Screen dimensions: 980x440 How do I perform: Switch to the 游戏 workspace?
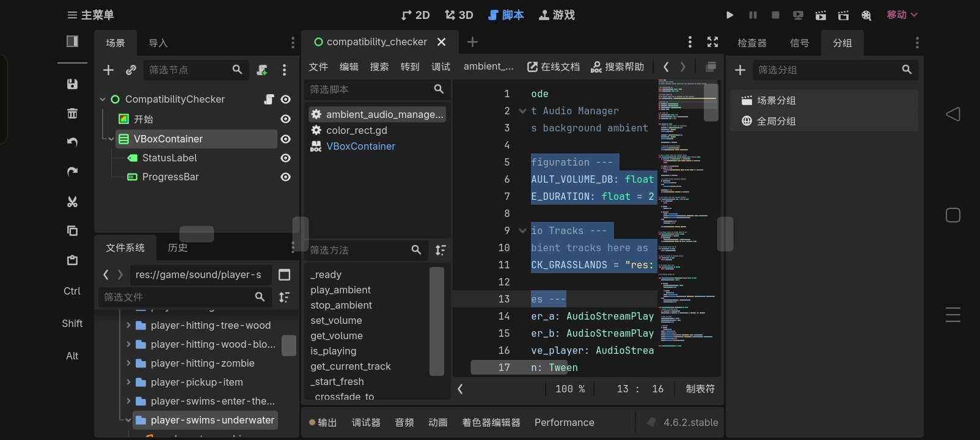point(557,15)
